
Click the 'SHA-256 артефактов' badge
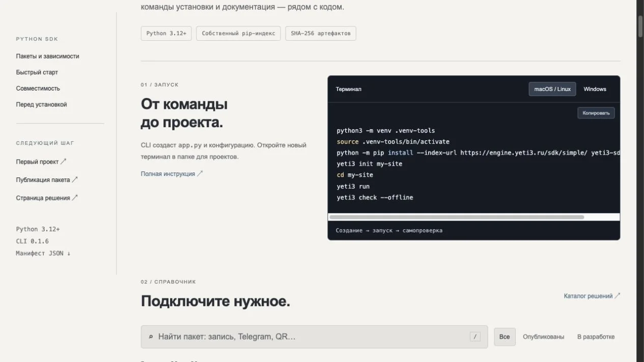pos(321,34)
